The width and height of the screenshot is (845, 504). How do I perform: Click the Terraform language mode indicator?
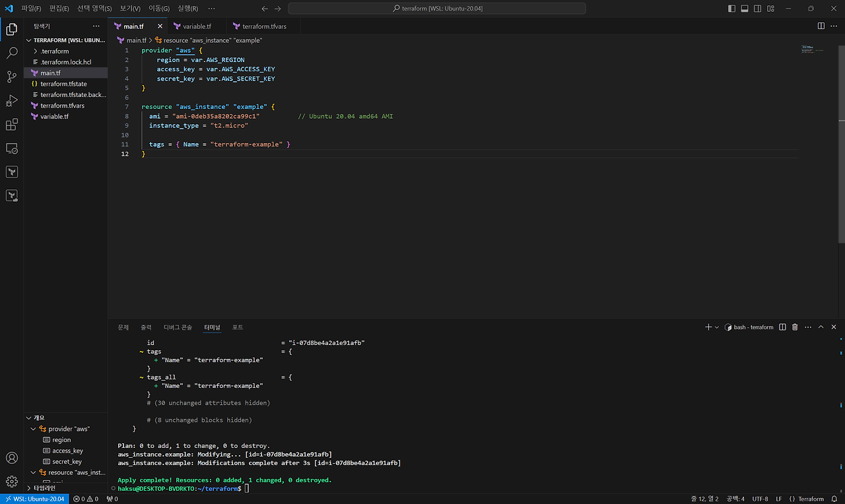807,499
